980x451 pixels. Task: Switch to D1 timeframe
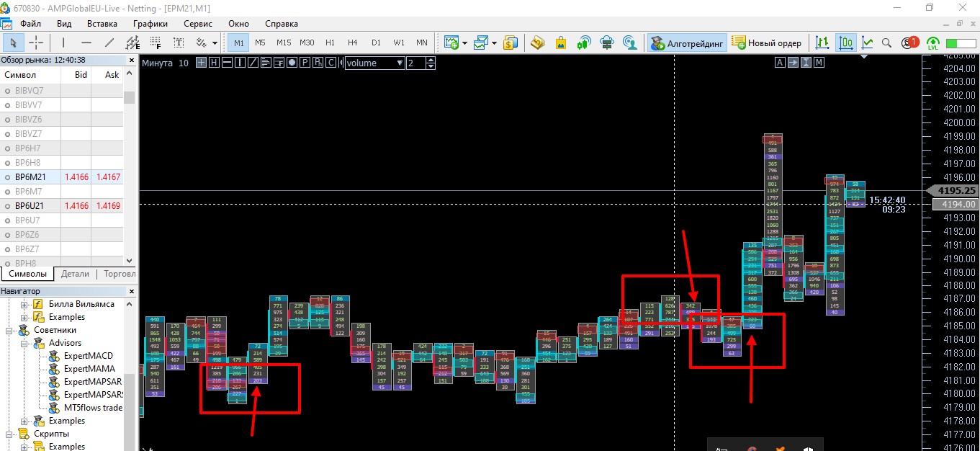click(376, 43)
